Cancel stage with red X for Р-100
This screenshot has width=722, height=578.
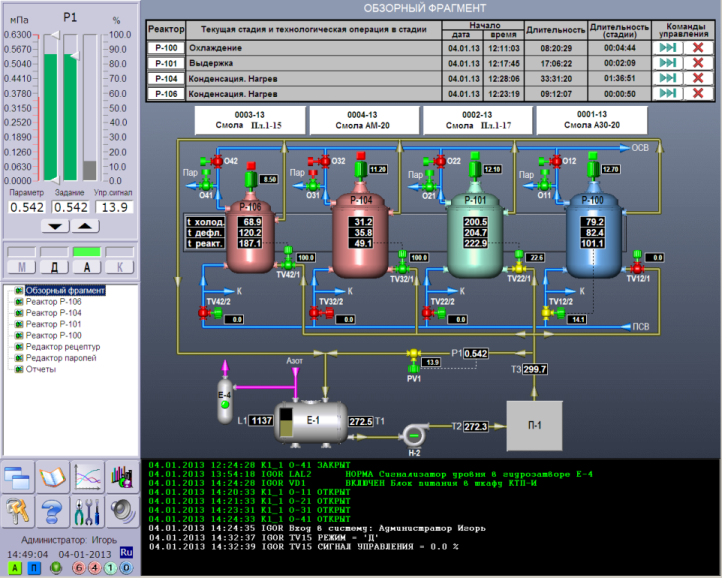click(x=698, y=47)
